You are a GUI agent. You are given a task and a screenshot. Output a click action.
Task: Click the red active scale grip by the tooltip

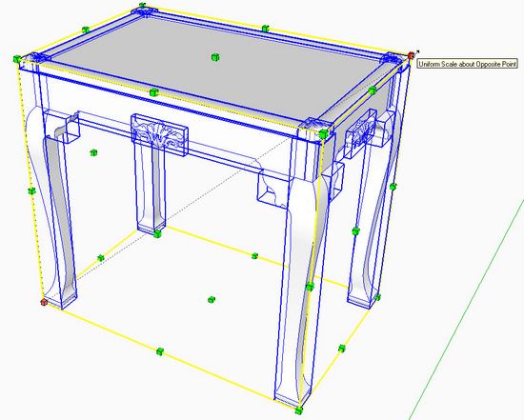(411, 55)
